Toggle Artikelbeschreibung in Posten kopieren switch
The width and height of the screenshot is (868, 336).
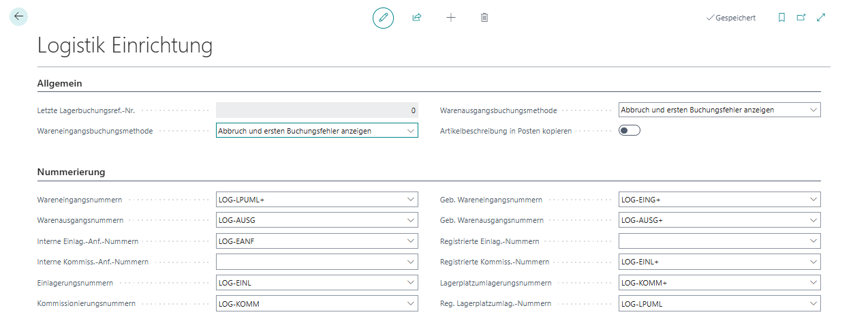[x=629, y=131]
